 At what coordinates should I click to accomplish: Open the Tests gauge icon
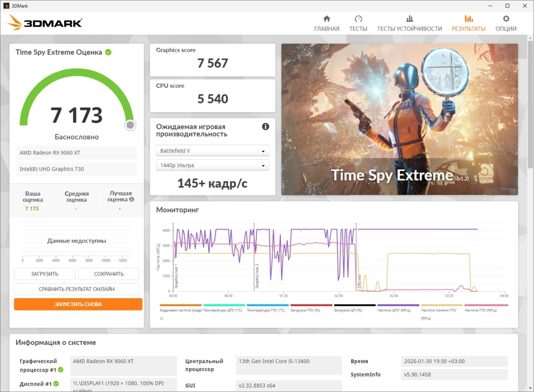click(x=358, y=19)
